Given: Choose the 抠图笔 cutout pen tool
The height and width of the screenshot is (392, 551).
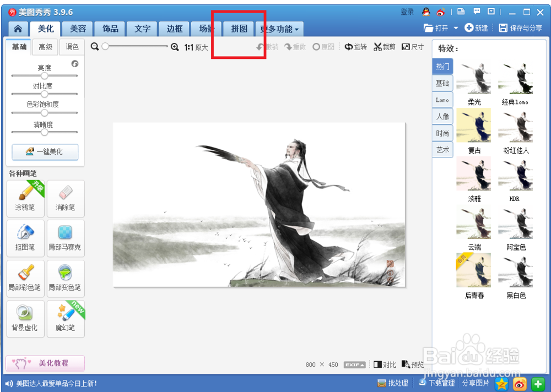Looking at the screenshot, I should [x=25, y=238].
